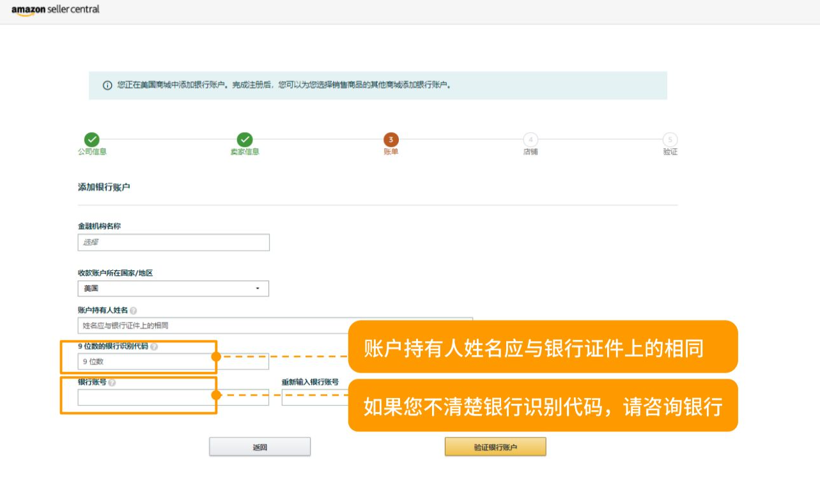Click the help icon next to 账户持有人姓名
Image resolution: width=820 pixels, height=504 pixels.
(x=135, y=310)
